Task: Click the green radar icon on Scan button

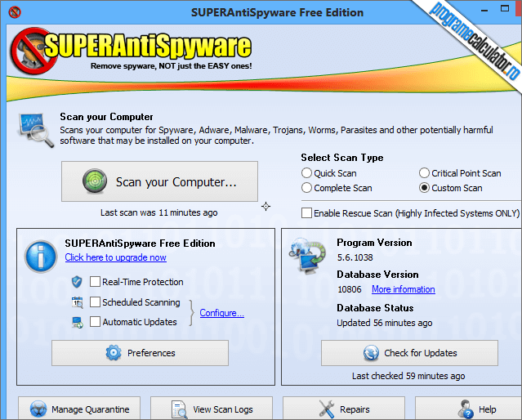Action: point(95,181)
